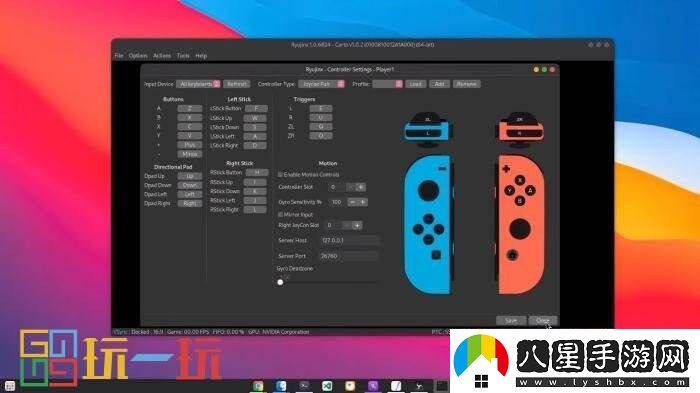Open the app launcher grid icon
Viewport: 700px width, 393px height.
(x=10, y=386)
